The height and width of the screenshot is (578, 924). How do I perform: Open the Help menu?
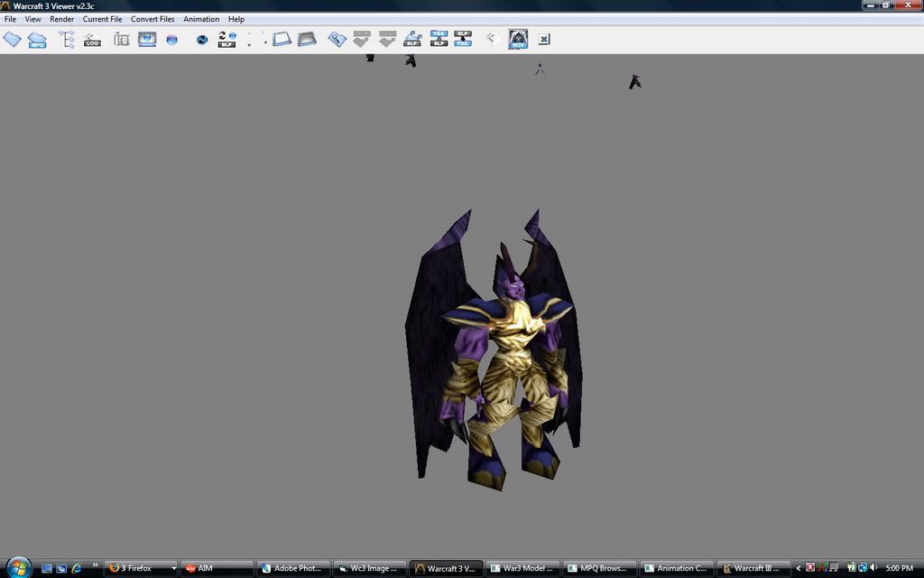click(236, 19)
